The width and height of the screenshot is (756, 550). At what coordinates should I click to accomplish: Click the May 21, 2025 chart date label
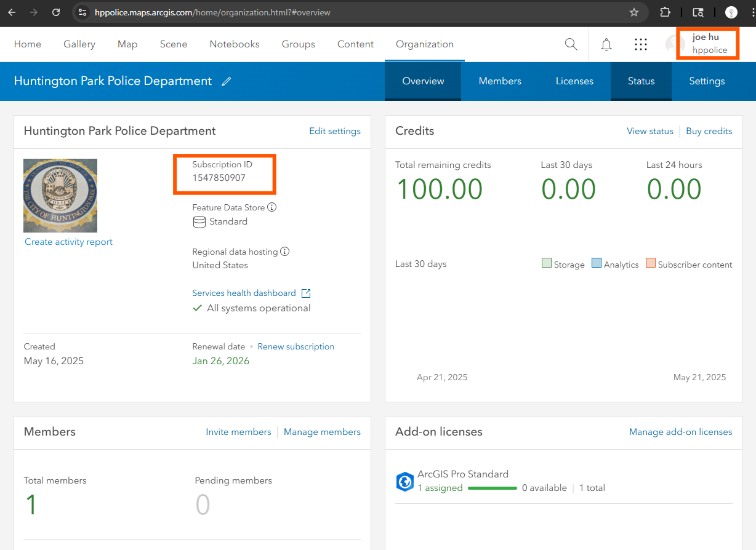pyautogui.click(x=699, y=377)
